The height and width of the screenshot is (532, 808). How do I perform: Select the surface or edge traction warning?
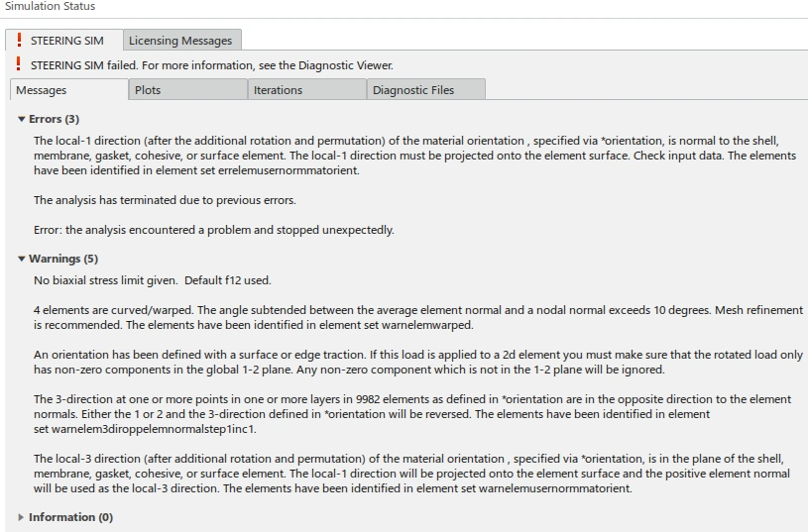click(416, 362)
